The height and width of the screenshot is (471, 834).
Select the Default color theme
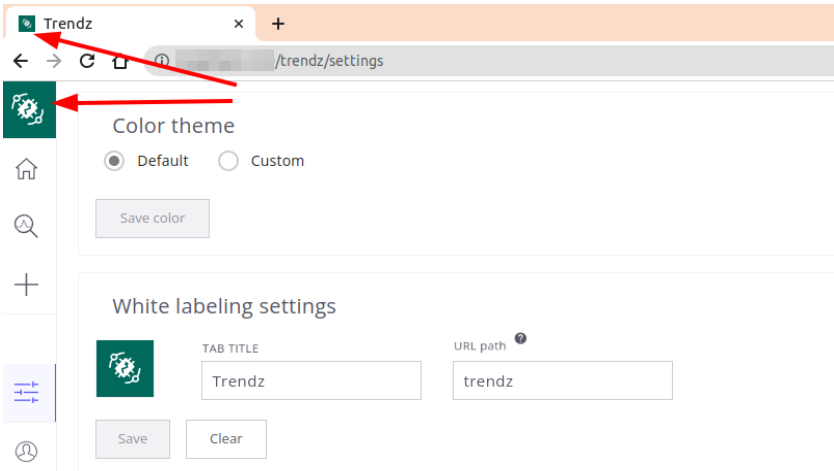tap(114, 161)
